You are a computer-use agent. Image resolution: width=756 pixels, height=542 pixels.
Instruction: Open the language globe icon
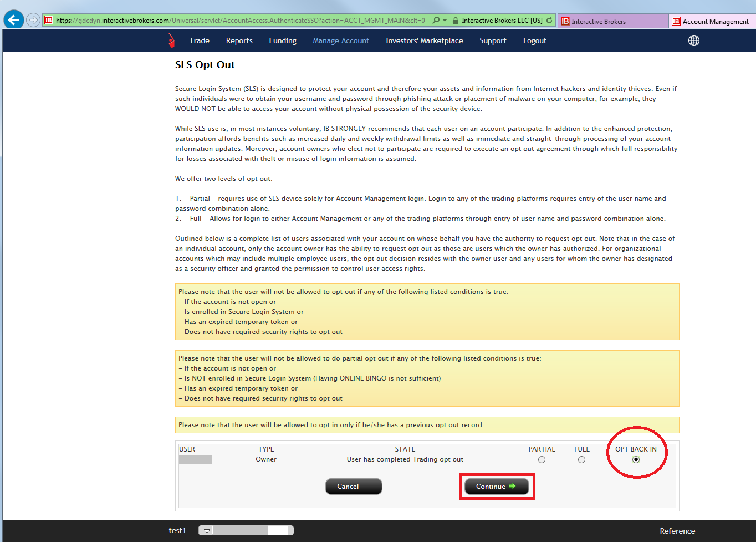click(693, 40)
